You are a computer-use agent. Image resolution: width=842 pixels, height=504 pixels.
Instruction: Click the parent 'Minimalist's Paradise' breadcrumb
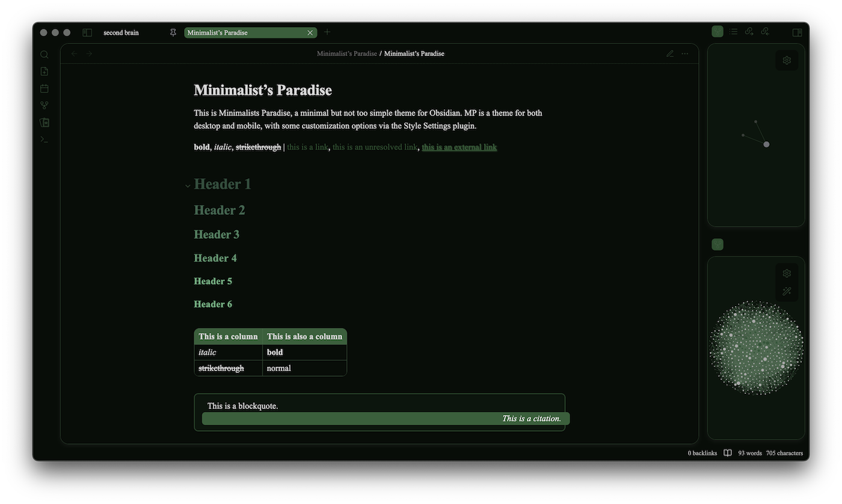click(347, 54)
